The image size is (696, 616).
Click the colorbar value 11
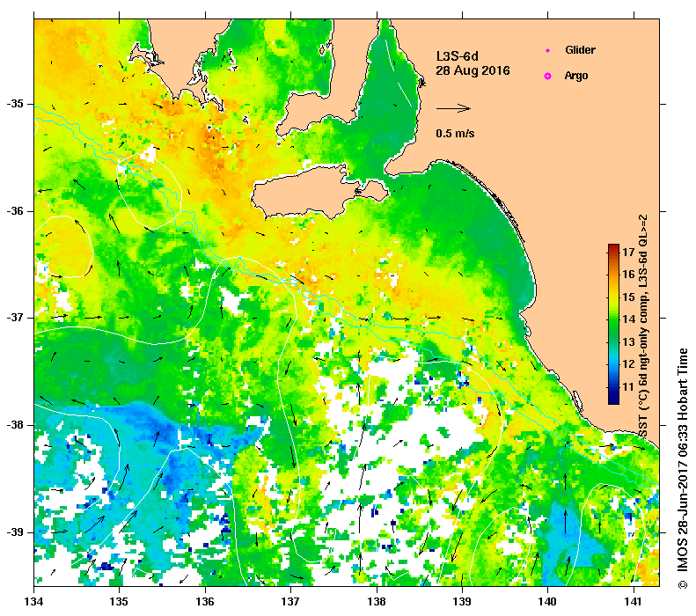click(x=628, y=386)
